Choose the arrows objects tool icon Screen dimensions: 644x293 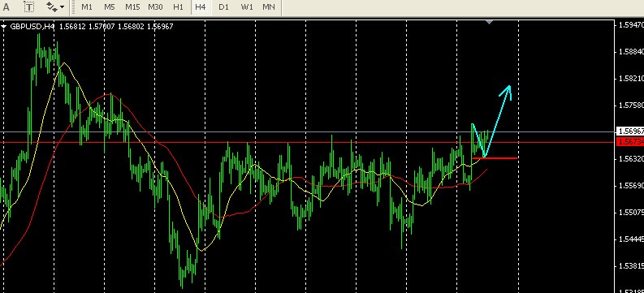[51, 7]
